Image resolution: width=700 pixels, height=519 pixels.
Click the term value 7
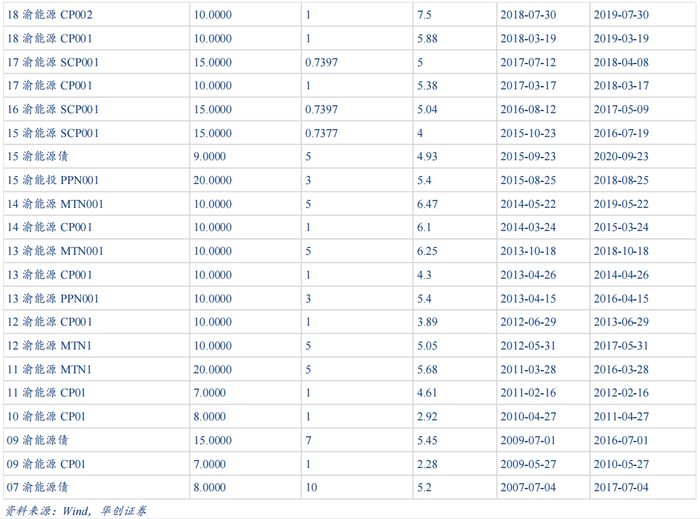click(x=308, y=440)
